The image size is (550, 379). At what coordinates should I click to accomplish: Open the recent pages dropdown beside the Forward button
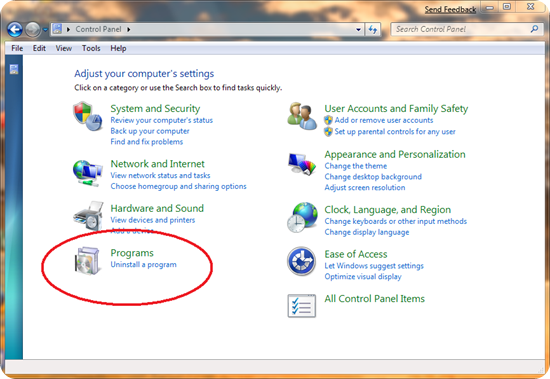(x=45, y=30)
